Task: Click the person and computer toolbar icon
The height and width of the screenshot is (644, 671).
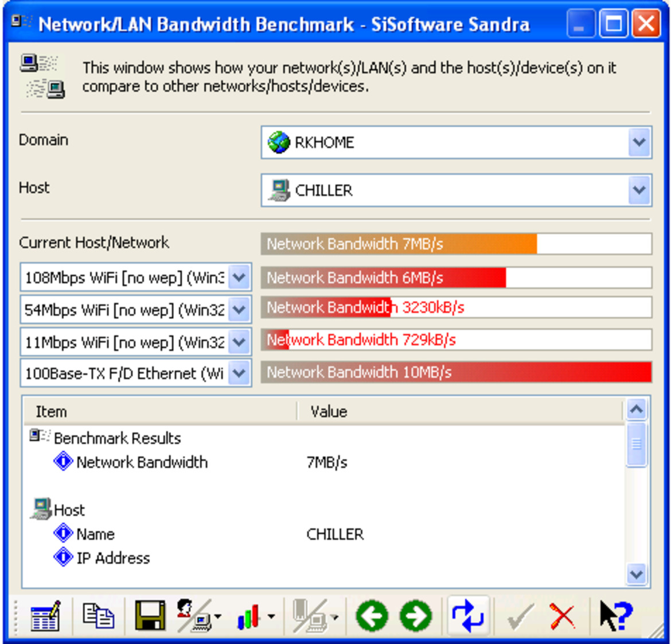Action: pyautogui.click(x=194, y=616)
